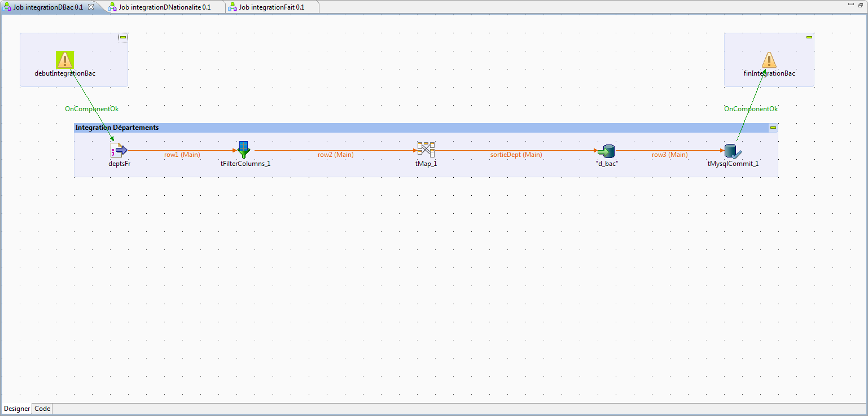The image size is (868, 416).
Task: Select the row1 (Main) connection label
Action: (x=182, y=155)
